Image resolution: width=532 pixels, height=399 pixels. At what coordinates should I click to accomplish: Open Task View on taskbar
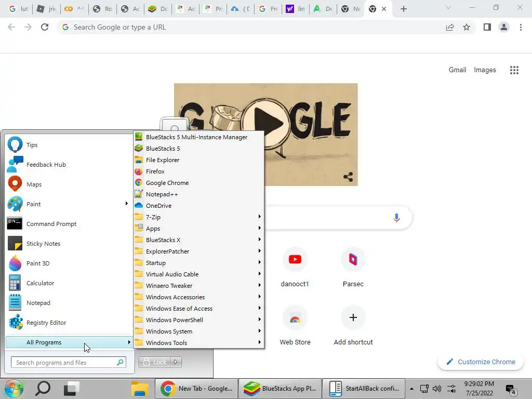(x=72, y=389)
